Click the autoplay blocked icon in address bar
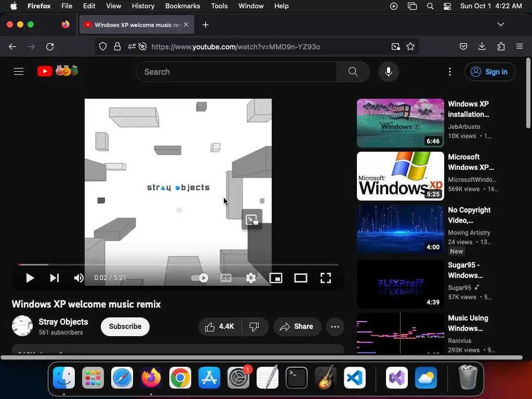This screenshot has height=399, width=532. point(142,46)
